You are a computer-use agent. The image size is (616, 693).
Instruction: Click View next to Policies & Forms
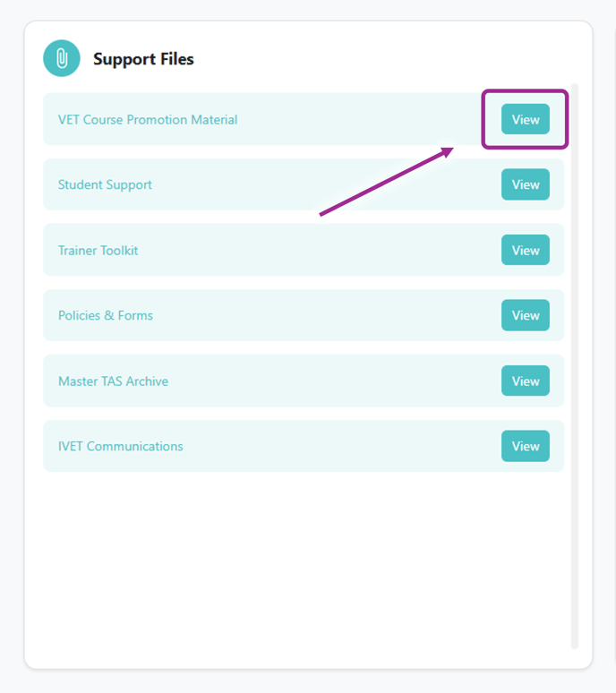[x=525, y=315]
